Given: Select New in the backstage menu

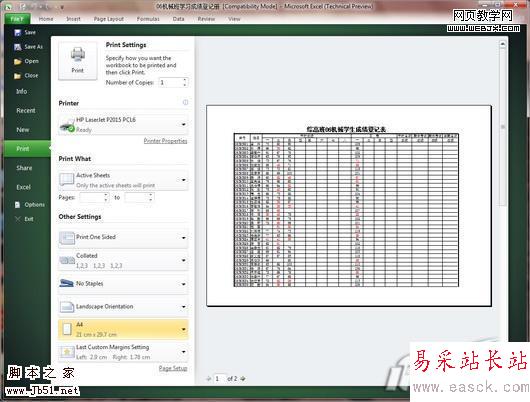Looking at the screenshot, I should [x=23, y=130].
